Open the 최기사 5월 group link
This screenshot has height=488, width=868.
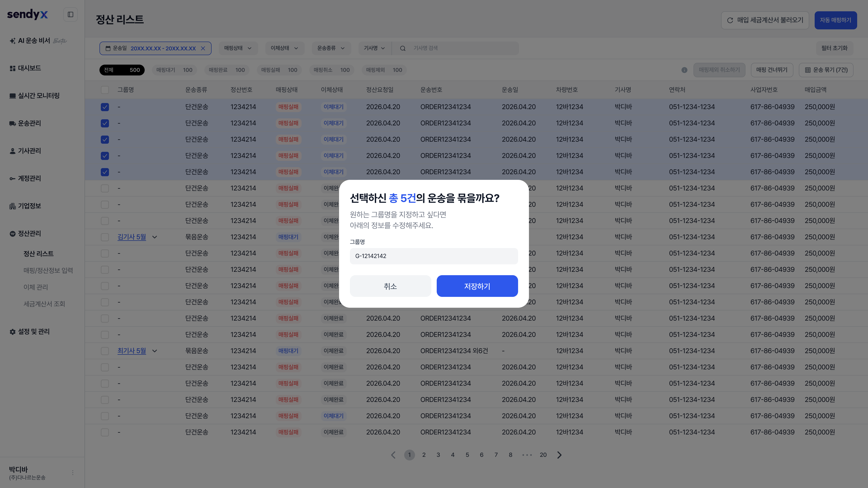coord(132,351)
